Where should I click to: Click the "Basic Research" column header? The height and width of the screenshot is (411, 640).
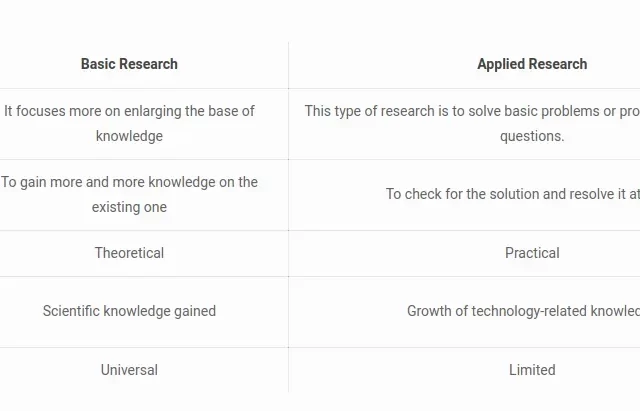click(129, 64)
